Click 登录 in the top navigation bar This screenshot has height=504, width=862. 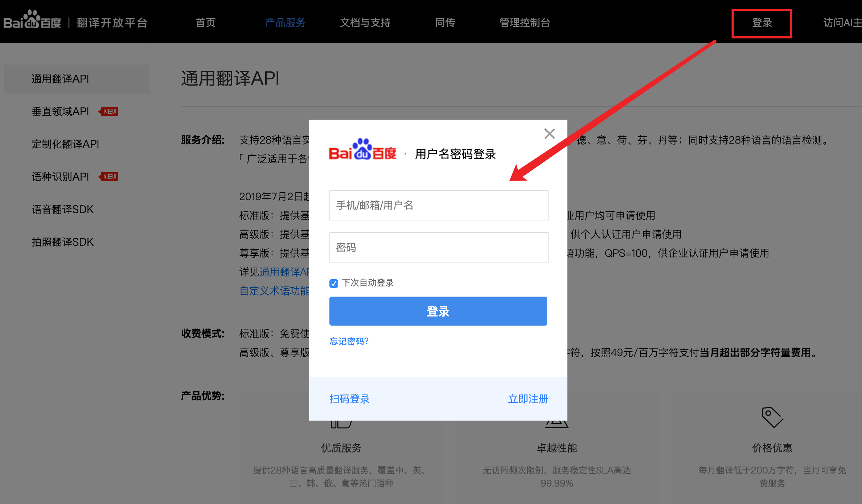pos(762,23)
